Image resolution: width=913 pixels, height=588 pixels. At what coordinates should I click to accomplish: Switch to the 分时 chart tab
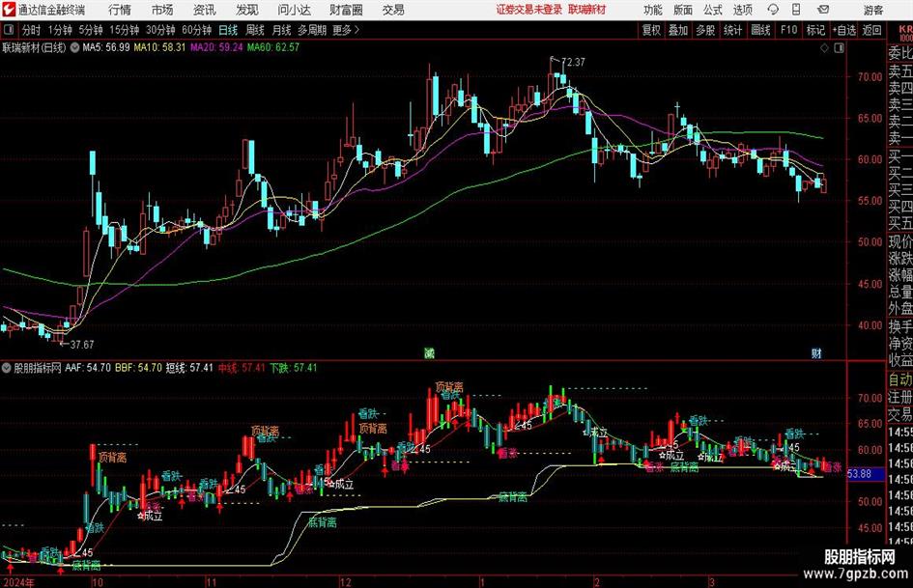pos(32,30)
